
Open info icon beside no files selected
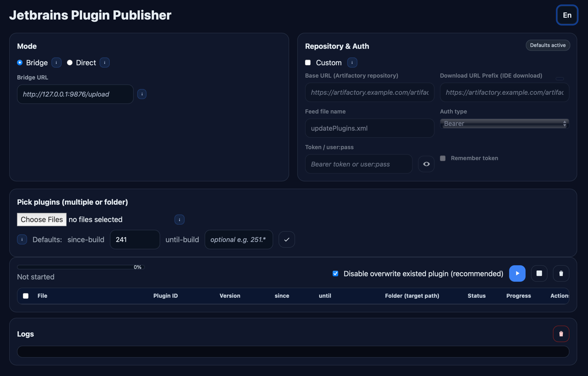tap(180, 220)
